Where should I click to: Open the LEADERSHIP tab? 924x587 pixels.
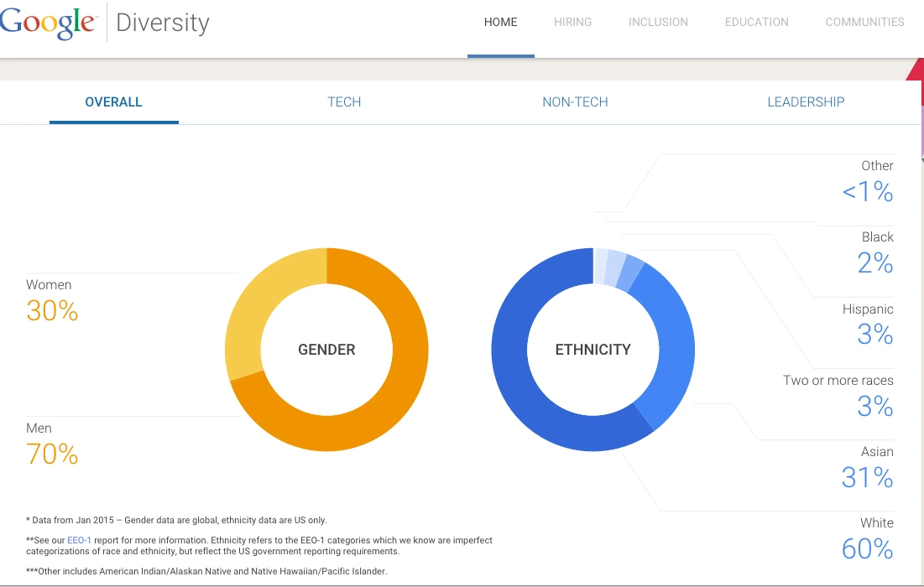806,101
